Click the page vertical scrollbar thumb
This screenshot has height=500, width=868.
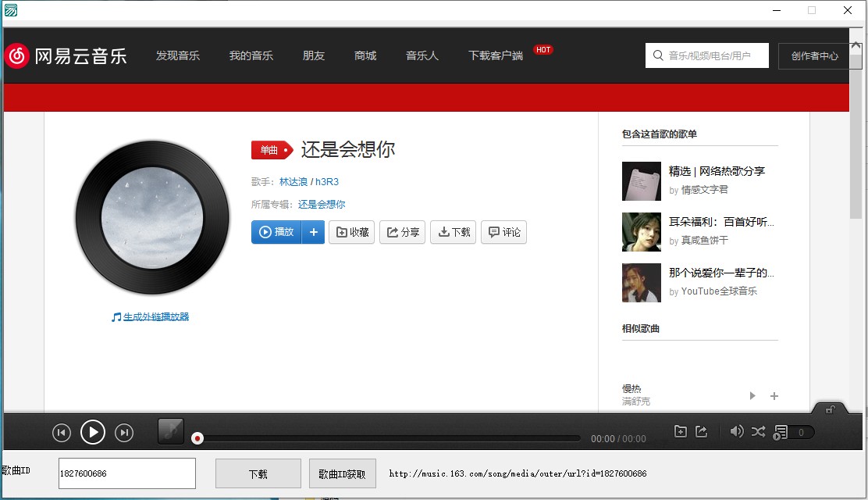pyautogui.click(x=856, y=137)
